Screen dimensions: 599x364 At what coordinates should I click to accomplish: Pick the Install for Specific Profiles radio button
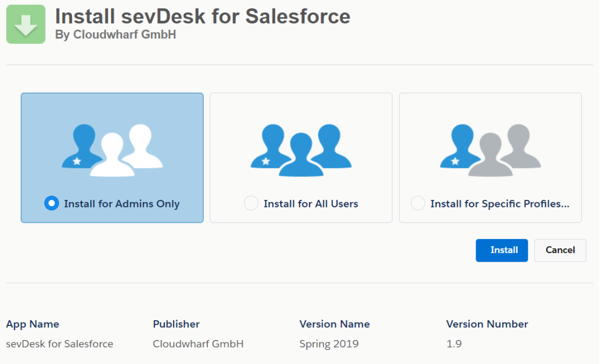[418, 203]
